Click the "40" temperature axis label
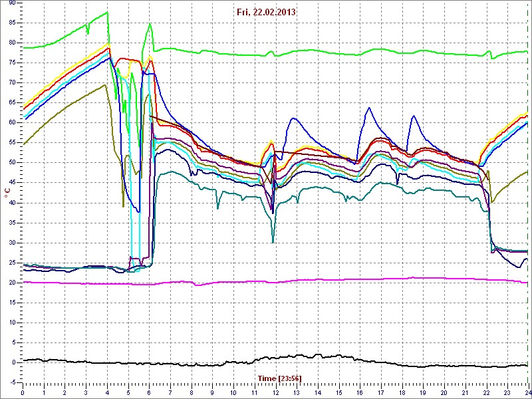Image resolution: width=532 pixels, height=399 pixels. point(13,203)
